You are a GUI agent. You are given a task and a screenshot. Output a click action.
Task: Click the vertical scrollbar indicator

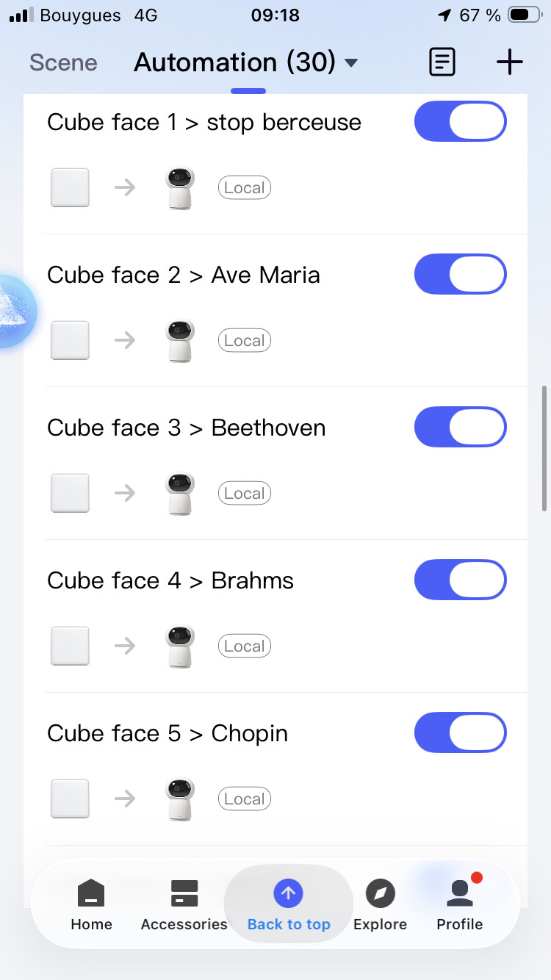(x=544, y=448)
